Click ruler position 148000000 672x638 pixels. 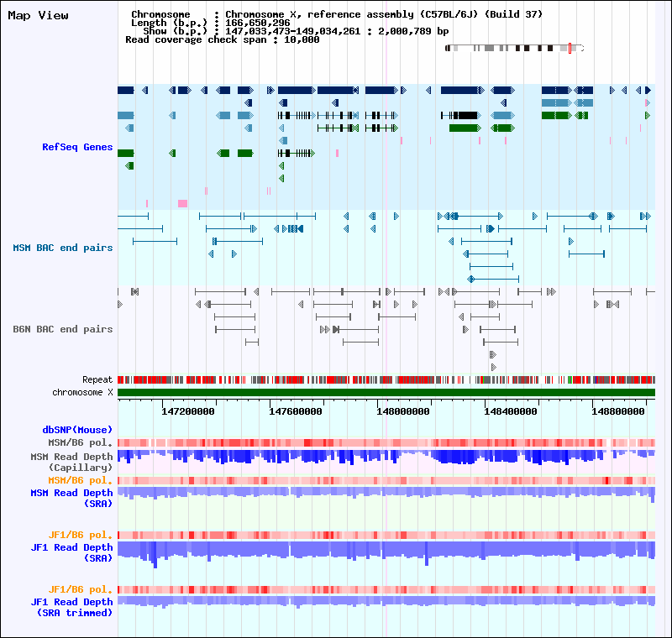(403, 411)
